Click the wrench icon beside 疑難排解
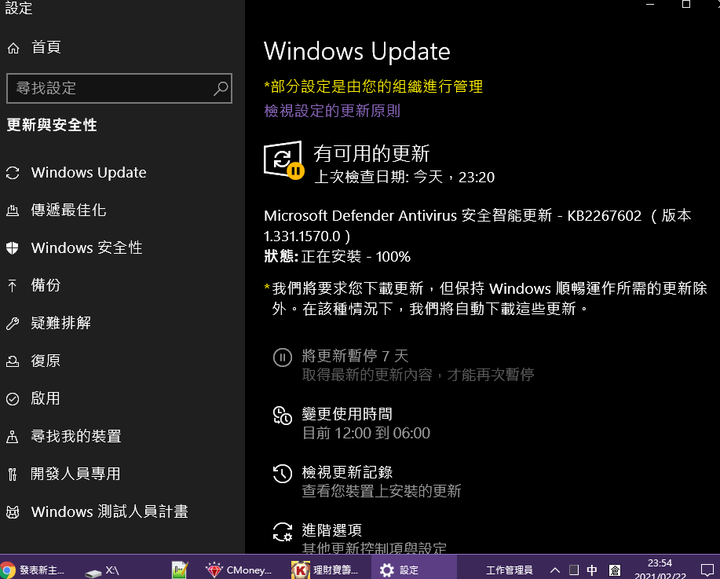 pos(13,324)
